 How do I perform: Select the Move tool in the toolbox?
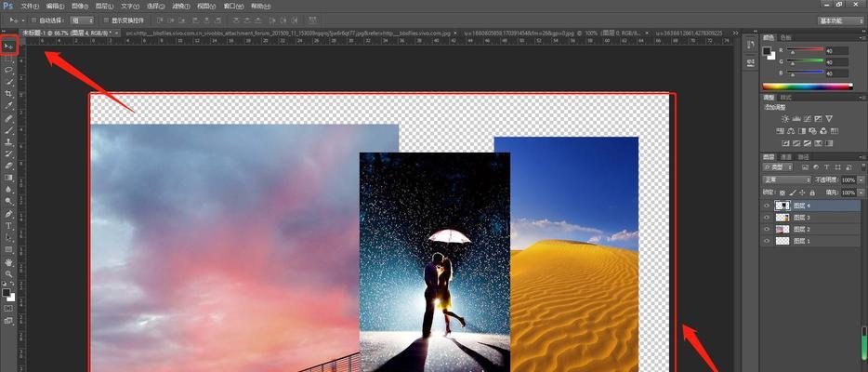coord(8,46)
